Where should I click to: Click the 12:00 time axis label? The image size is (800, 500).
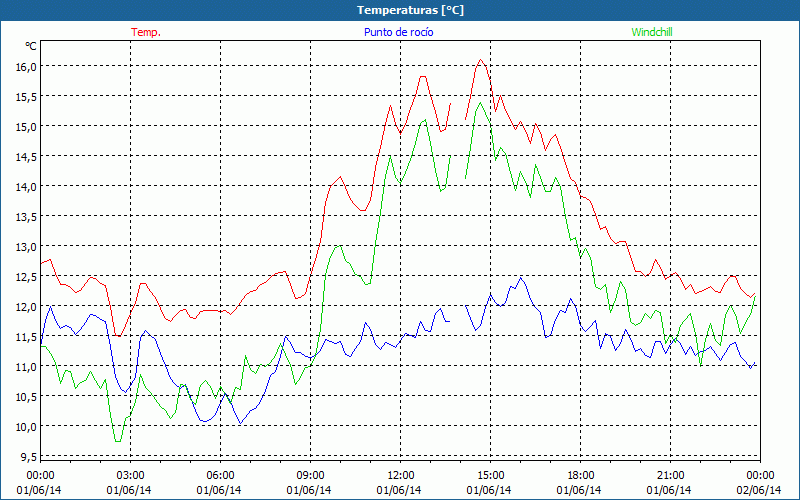tap(400, 476)
